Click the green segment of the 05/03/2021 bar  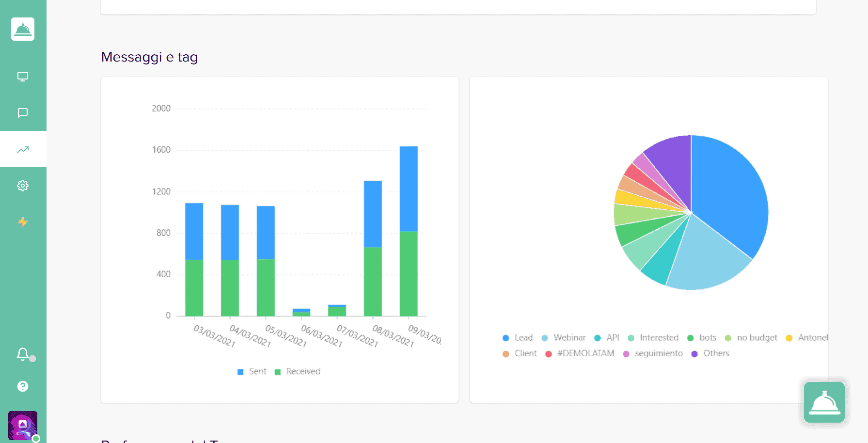(x=266, y=287)
